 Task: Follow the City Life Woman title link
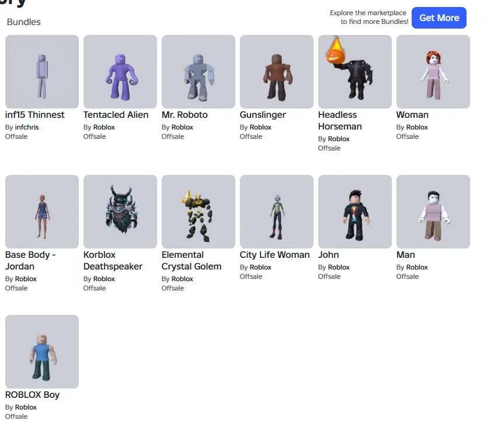[x=274, y=255]
